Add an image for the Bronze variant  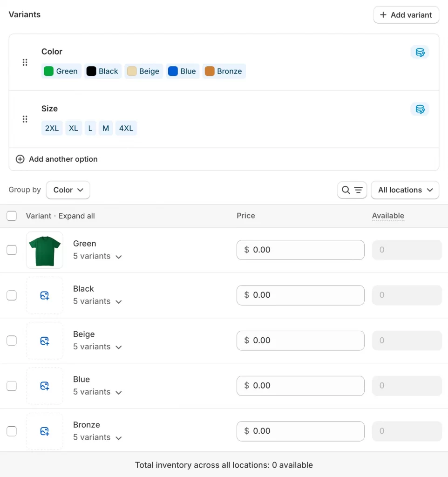(x=44, y=431)
